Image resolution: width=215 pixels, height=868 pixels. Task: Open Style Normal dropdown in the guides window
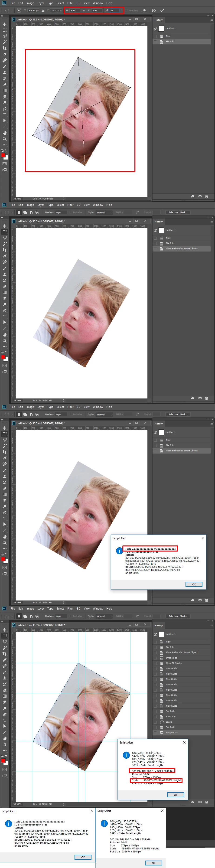pyautogui.click(x=104, y=616)
